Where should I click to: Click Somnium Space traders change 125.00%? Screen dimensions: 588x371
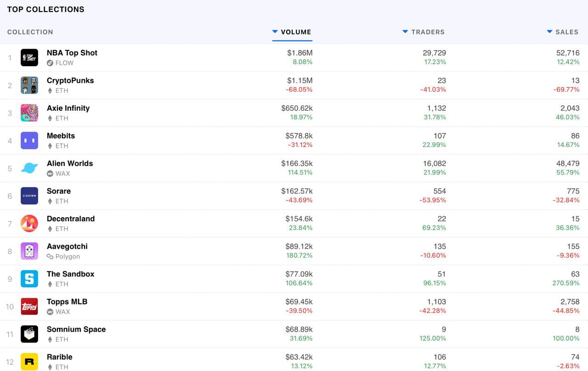(433, 338)
